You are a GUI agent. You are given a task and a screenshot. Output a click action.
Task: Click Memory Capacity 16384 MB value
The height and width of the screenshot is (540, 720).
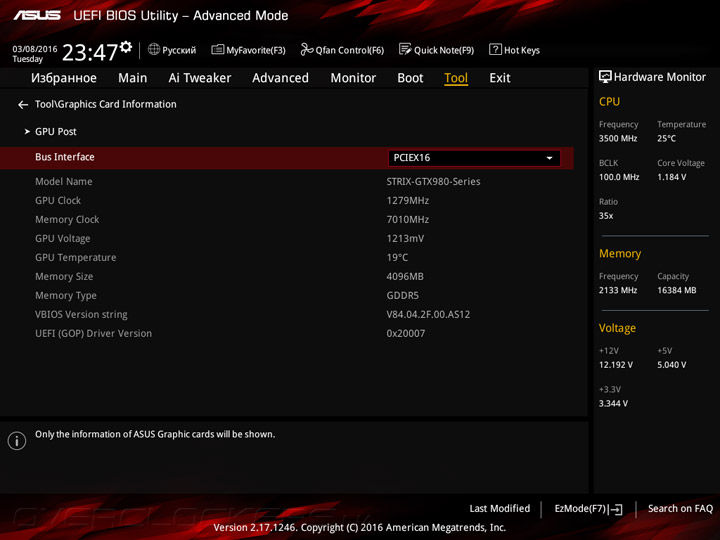[677, 290]
